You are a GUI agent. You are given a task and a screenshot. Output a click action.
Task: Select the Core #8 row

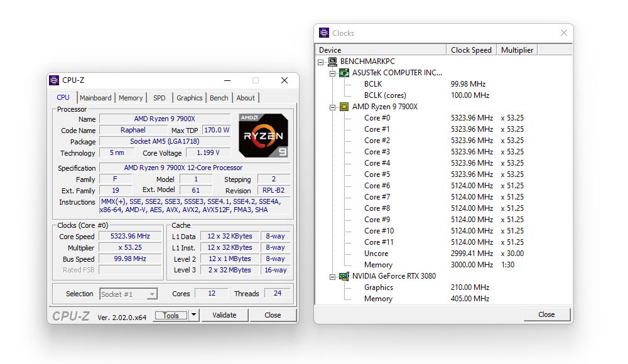click(444, 208)
